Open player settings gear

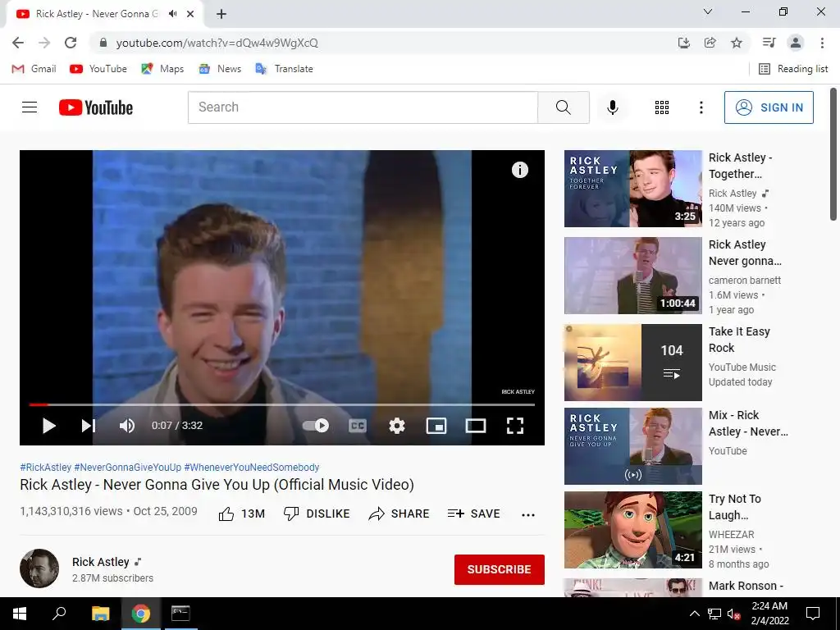397,426
